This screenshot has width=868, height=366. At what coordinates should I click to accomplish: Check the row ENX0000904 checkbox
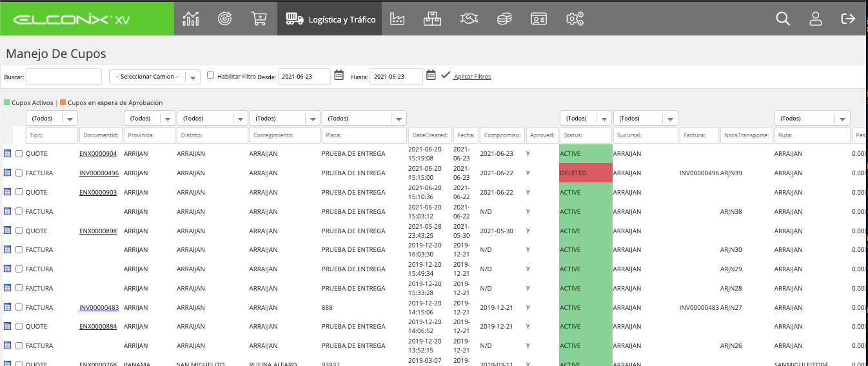pyautogui.click(x=19, y=153)
